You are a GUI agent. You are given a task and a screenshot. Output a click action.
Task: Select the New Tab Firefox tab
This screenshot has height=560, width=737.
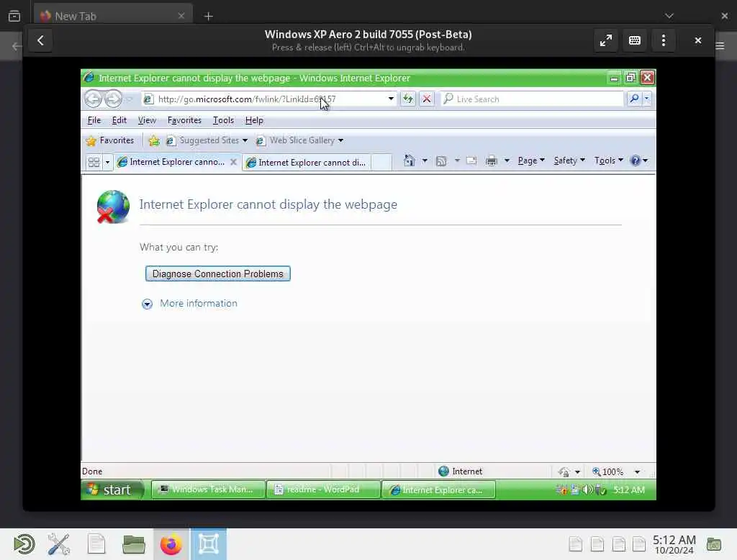tap(113, 17)
